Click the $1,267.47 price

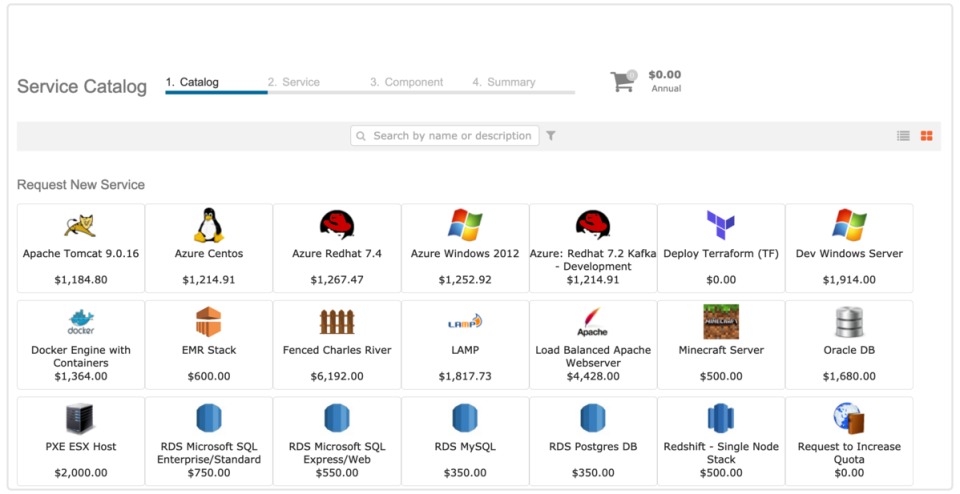point(337,280)
